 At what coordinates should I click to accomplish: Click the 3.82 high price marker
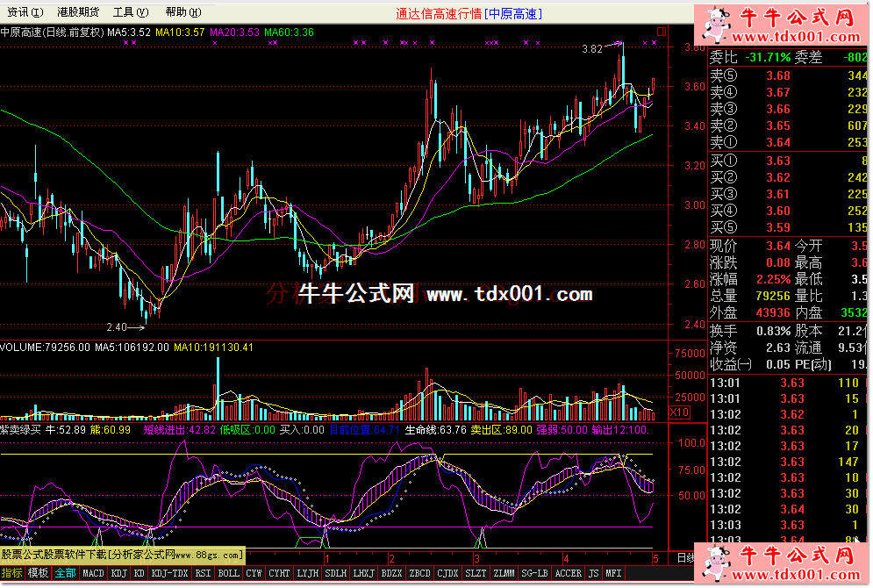592,49
